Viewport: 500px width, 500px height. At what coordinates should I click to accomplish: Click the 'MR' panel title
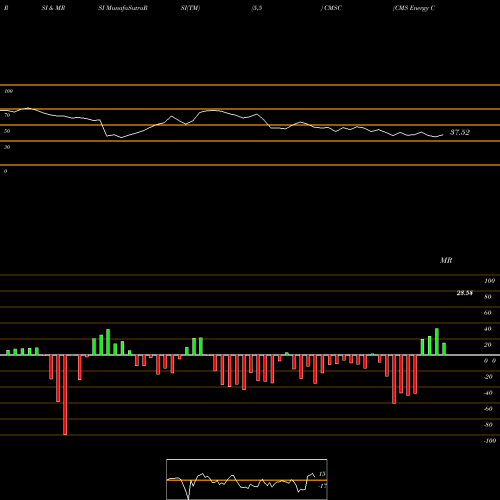(x=446, y=260)
